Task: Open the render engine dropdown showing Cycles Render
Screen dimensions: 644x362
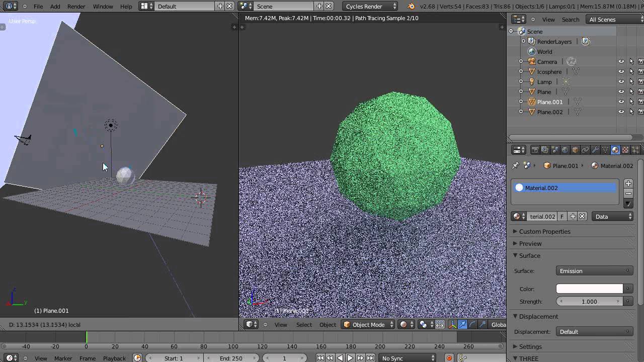Action: (370, 7)
